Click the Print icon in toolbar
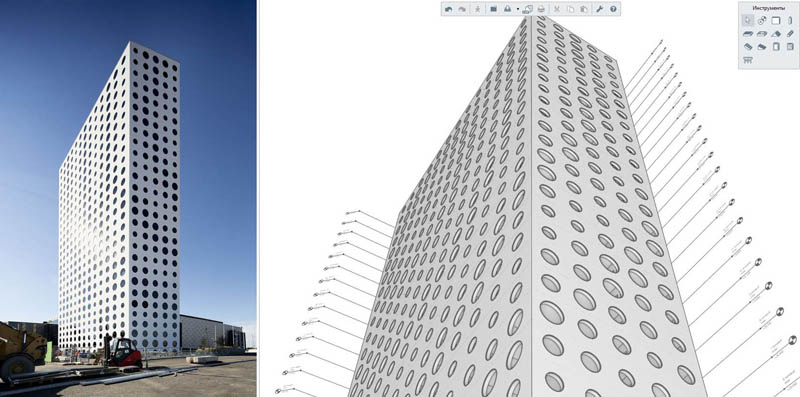This screenshot has width=800, height=397. tap(541, 9)
